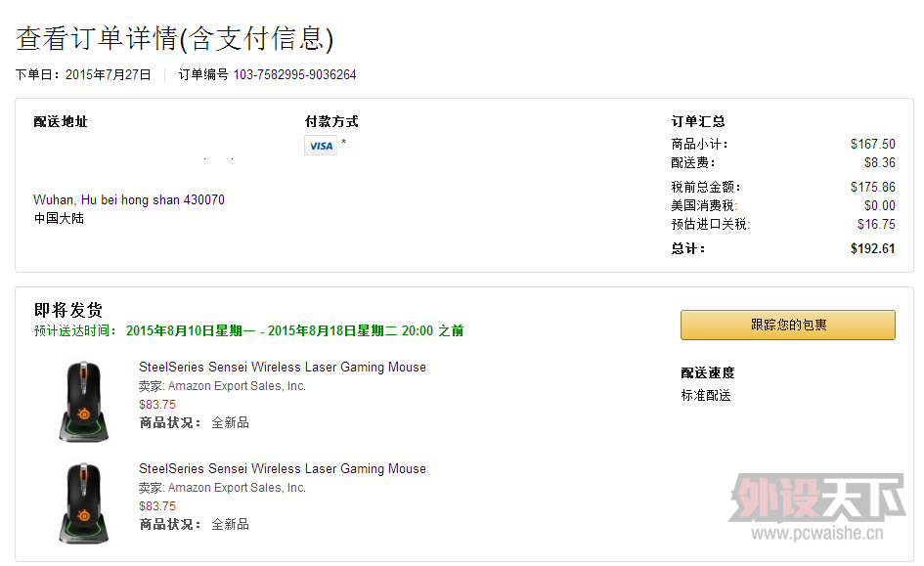Click the 标准配送 shipping speed text
This screenshot has width=924, height=566.
pos(706,395)
